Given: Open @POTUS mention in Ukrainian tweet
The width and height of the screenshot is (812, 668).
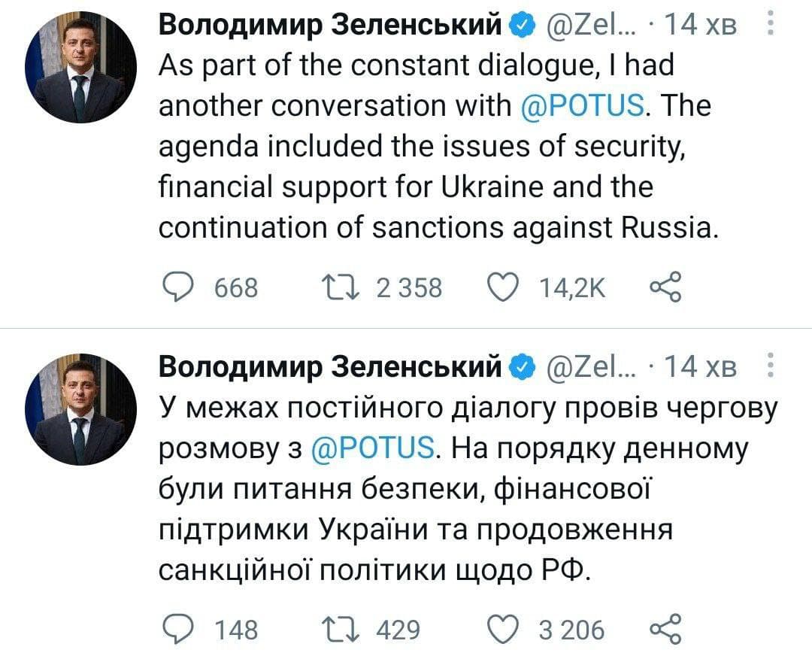Looking at the screenshot, I should (x=372, y=448).
